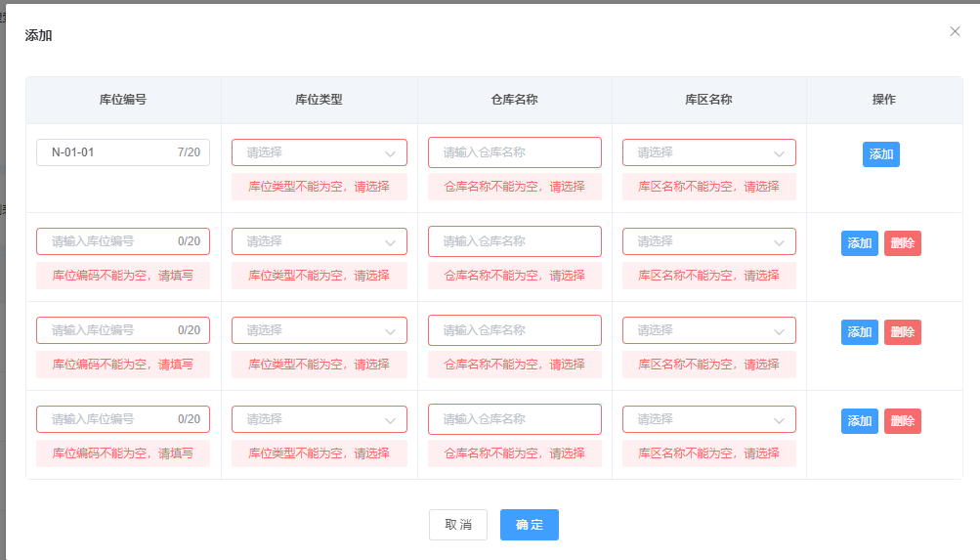Viewport: 980px width, 560px height.
Task: Click the 库区名称 column header
Action: click(x=708, y=100)
